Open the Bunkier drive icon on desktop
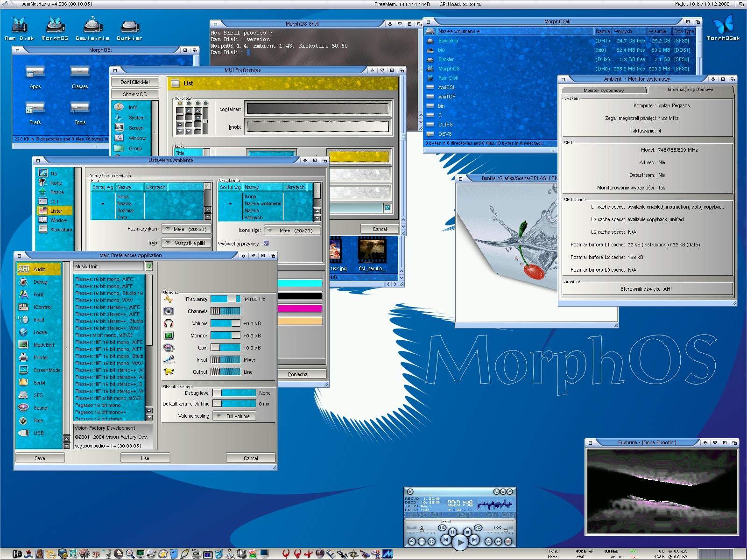The width and height of the screenshot is (747, 560). coord(129,29)
